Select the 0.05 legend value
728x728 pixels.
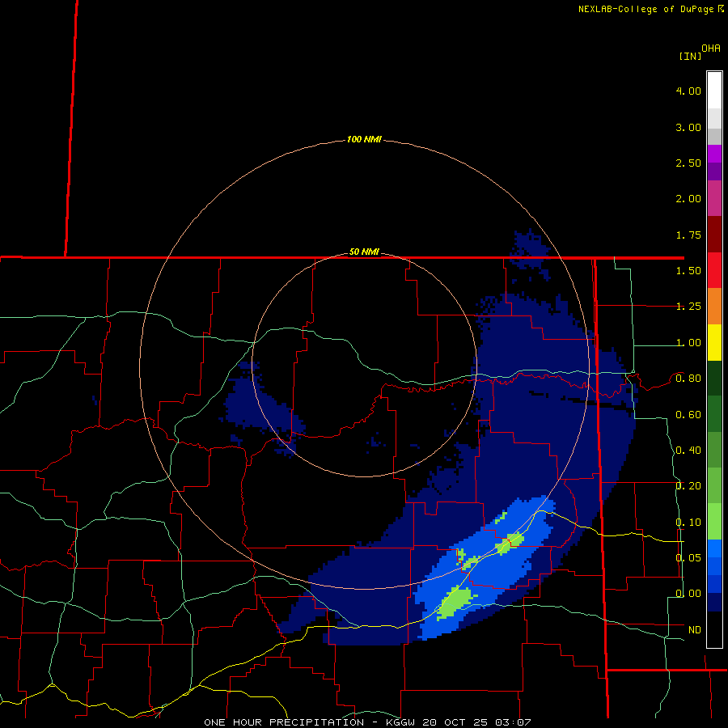click(688, 557)
